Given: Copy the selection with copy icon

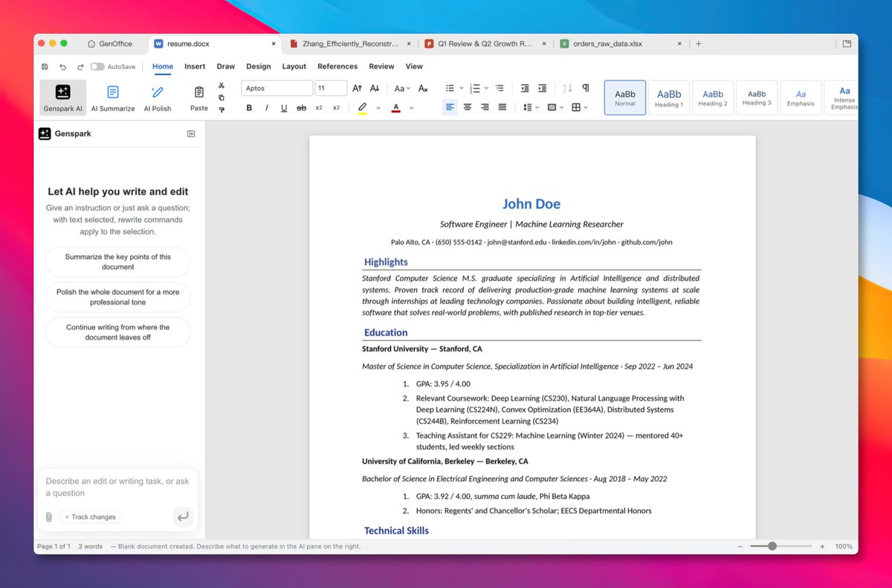Looking at the screenshot, I should pos(222,97).
